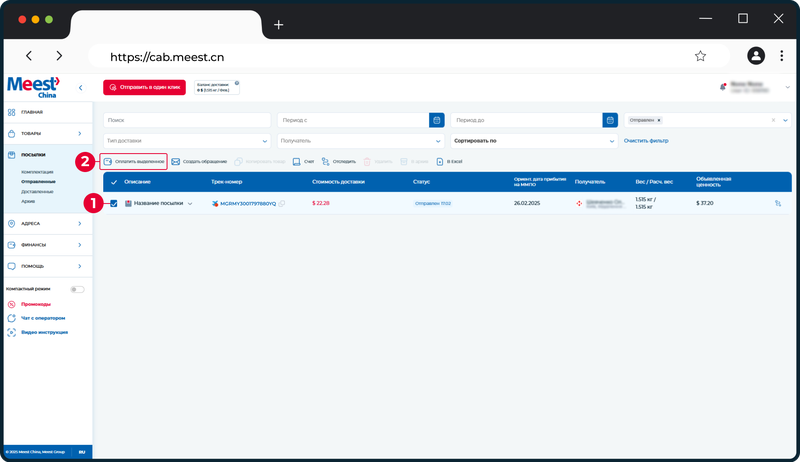The height and width of the screenshot is (462, 800).
Task: Click the notification bell icon
Action: click(x=722, y=87)
